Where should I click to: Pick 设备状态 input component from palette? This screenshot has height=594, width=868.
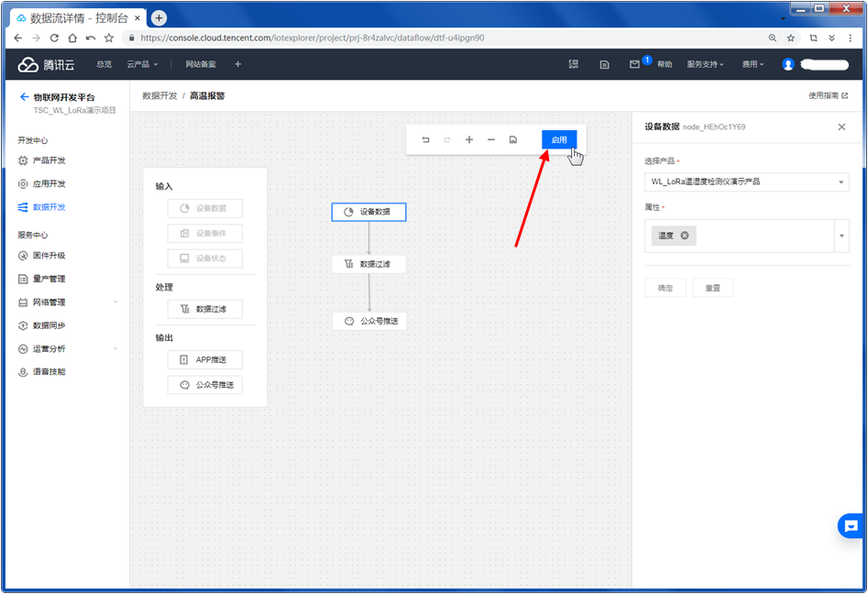pos(204,258)
